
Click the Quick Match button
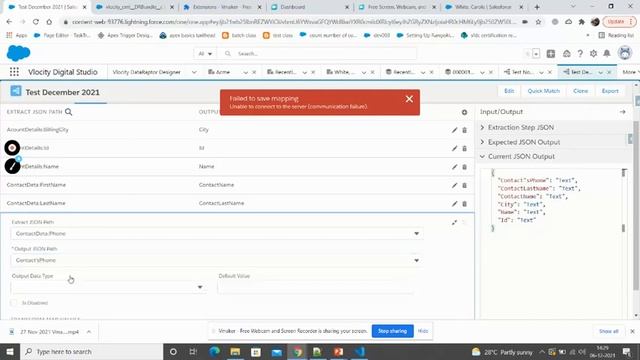coord(543,91)
